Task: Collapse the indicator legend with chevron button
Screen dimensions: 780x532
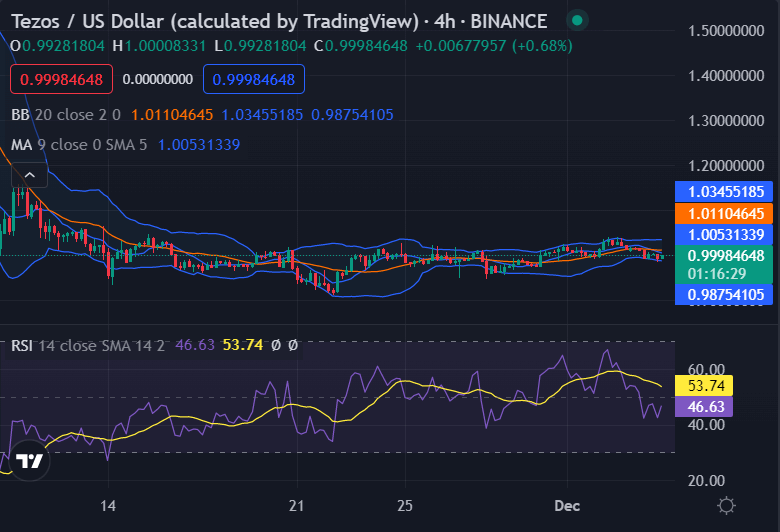Action: pos(29,175)
